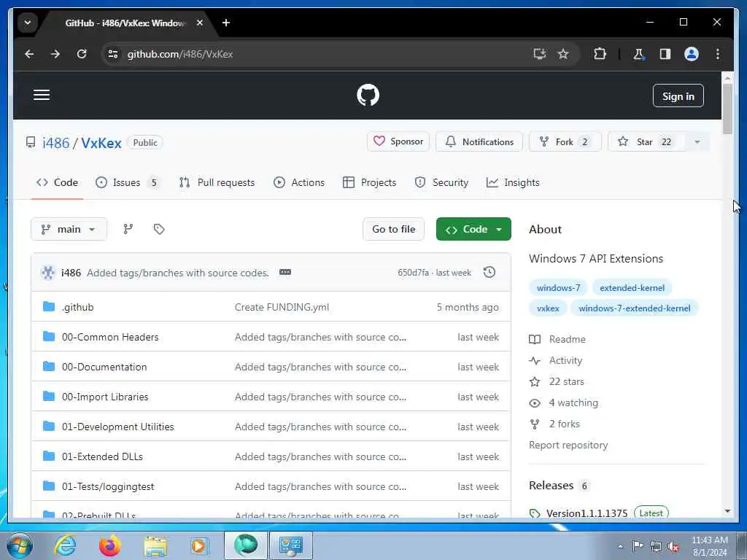Open the Security tab
This screenshot has height=560, width=747.
(441, 182)
